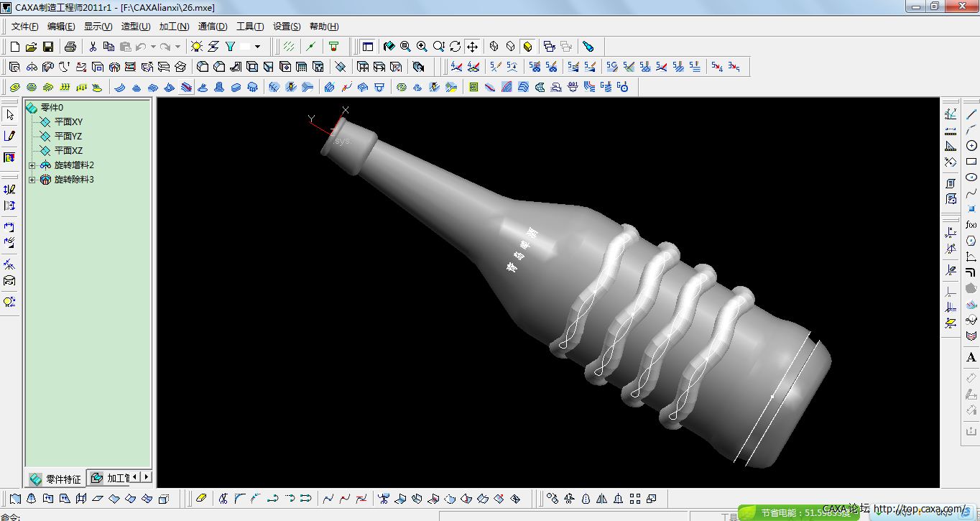Click the white color swatch in toolbar
The width and height of the screenshot is (980, 521).
pos(246,47)
